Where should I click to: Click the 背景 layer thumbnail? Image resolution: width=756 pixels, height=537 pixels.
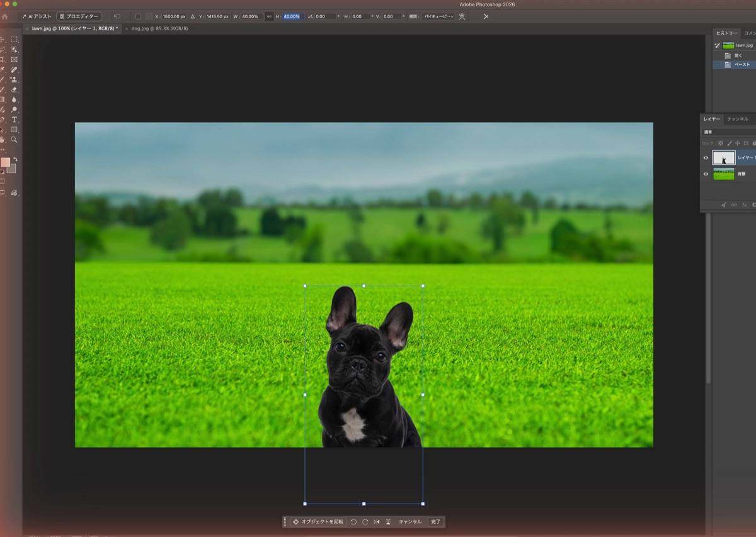point(724,174)
